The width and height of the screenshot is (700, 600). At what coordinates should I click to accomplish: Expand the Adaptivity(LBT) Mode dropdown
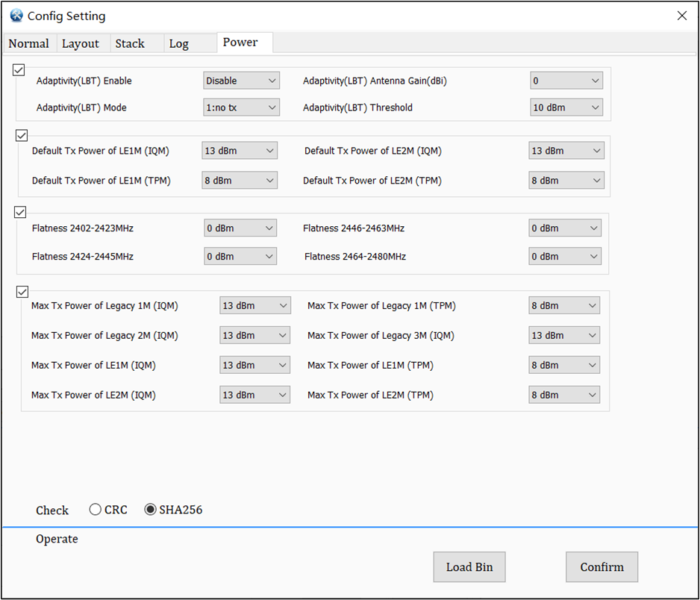(x=241, y=107)
